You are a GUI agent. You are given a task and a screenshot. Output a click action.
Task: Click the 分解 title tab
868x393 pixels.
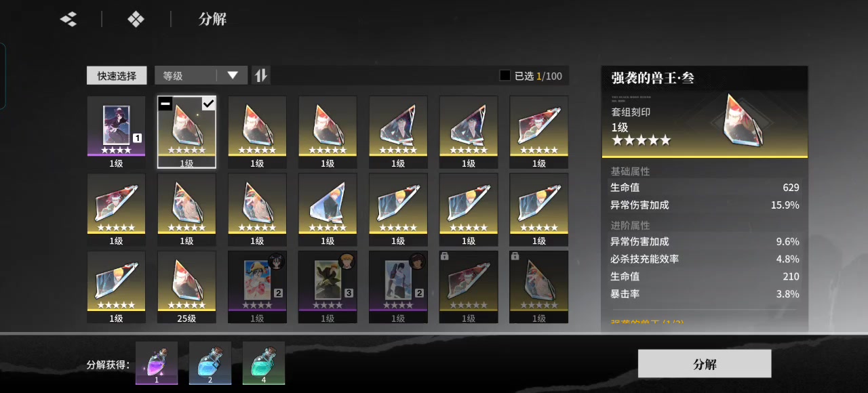point(212,19)
